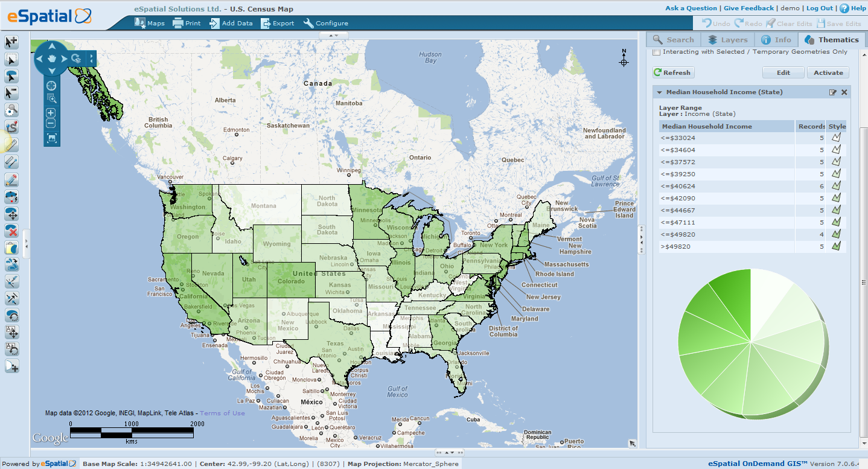
Task: Collapse the Median Household Income section
Action: (660, 92)
